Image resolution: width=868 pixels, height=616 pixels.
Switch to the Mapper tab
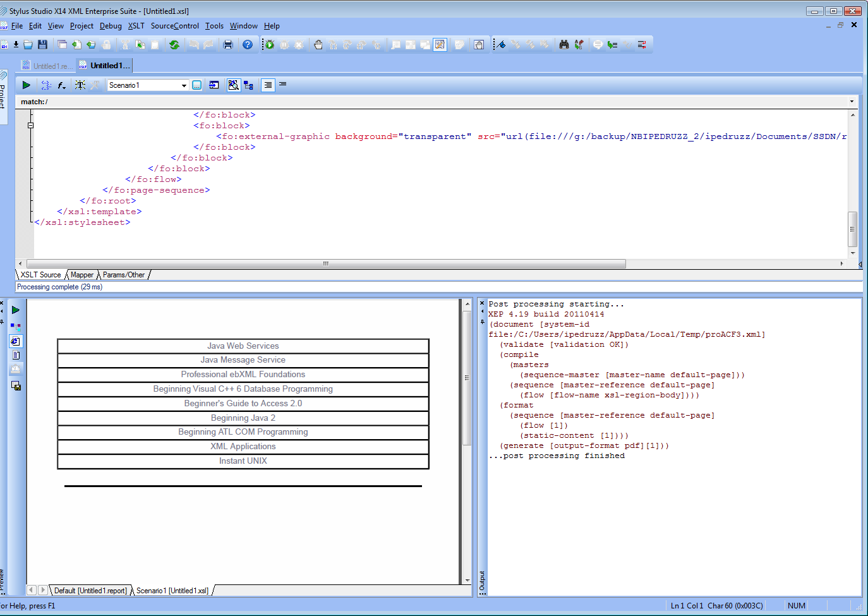pos(81,275)
